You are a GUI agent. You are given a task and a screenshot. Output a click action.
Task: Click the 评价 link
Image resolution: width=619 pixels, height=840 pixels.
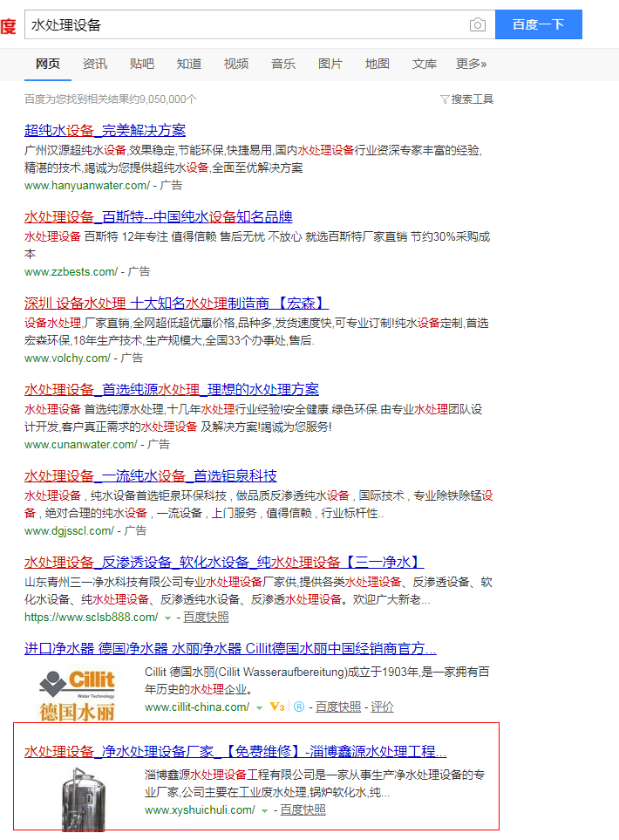point(382,707)
